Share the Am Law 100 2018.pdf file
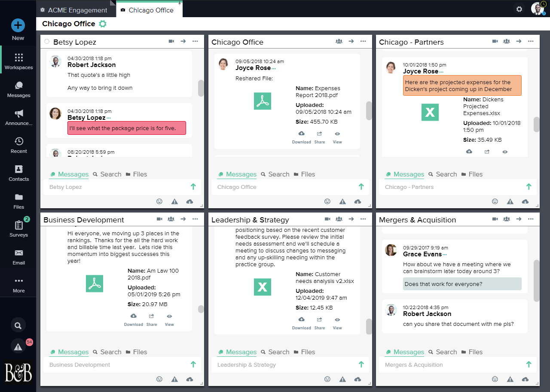This screenshot has height=392, width=550. (151, 319)
